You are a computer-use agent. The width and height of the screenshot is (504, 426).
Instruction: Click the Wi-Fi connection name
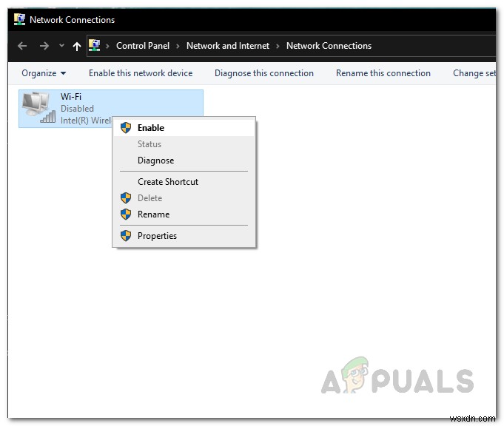[71, 97]
